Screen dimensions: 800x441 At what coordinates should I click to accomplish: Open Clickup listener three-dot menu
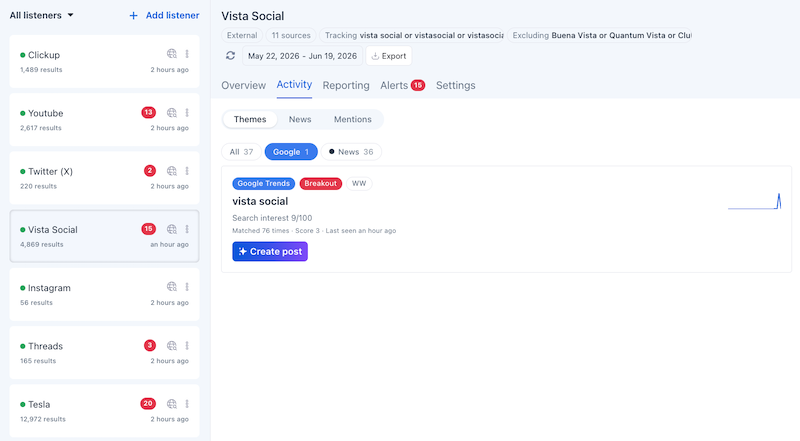pos(187,54)
